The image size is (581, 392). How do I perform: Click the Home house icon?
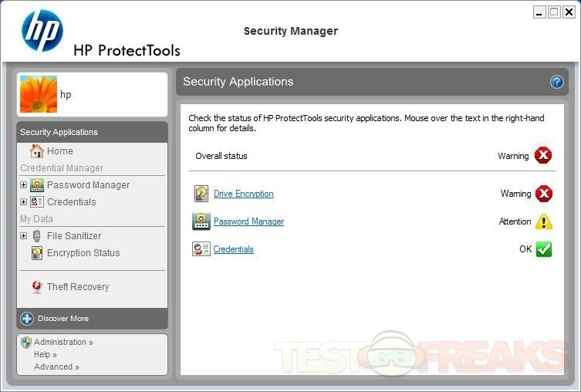click(37, 151)
